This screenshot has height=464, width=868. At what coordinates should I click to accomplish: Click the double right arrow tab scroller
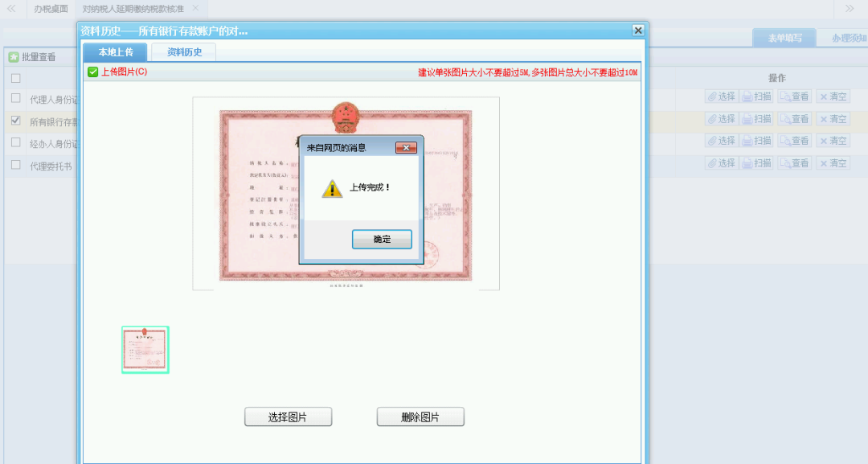(x=850, y=8)
